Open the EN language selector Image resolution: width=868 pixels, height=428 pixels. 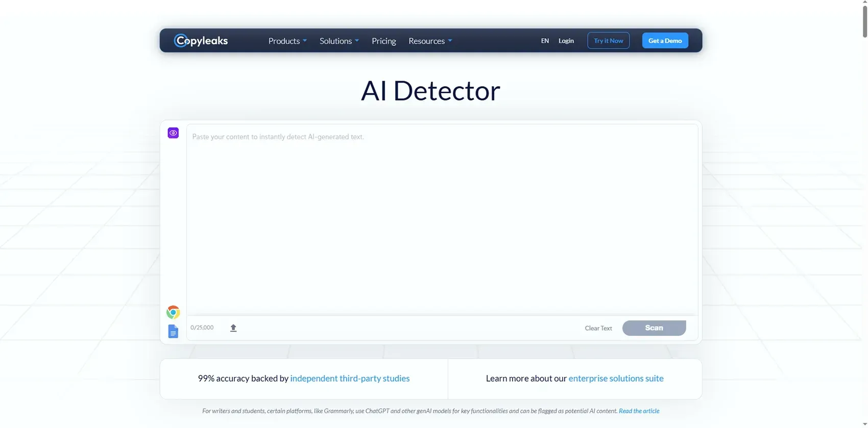tap(545, 41)
